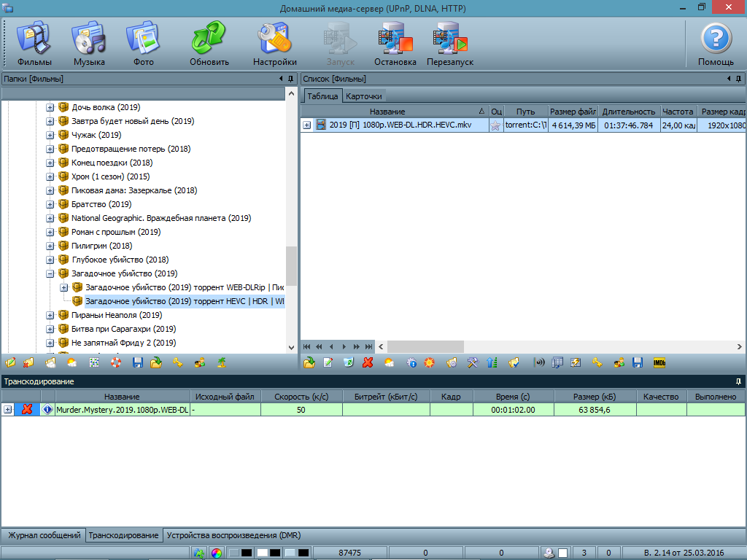The image size is (747, 560).
Task: Click the Музыка toolbar icon
Action: pos(89,44)
